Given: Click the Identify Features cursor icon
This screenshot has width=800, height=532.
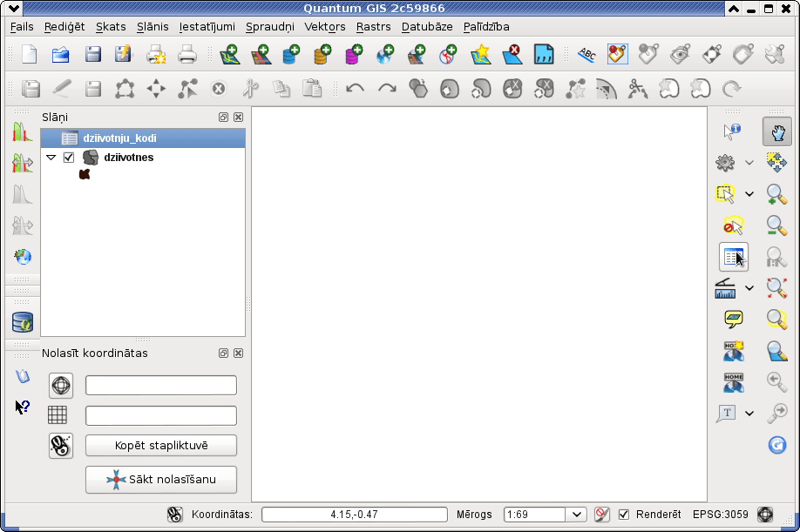Looking at the screenshot, I should [x=732, y=131].
